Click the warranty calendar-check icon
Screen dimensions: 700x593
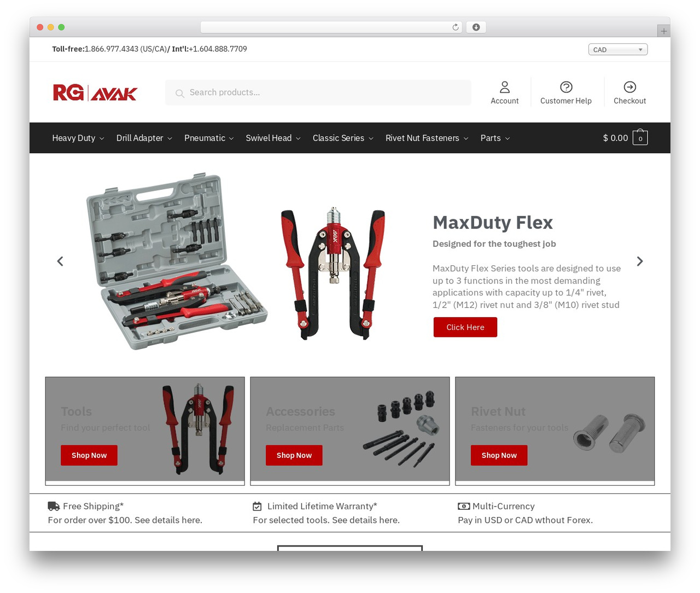[257, 507]
